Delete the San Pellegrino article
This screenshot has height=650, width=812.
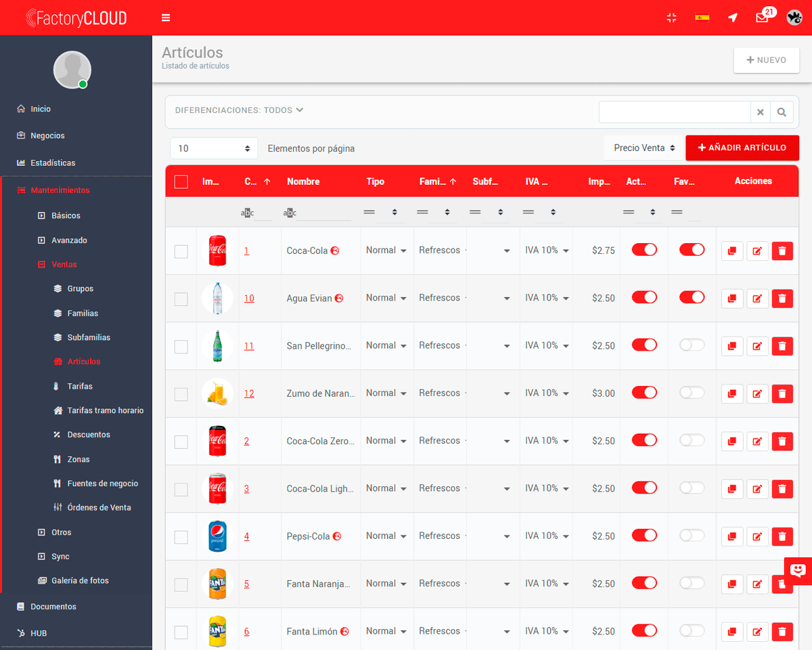click(782, 346)
